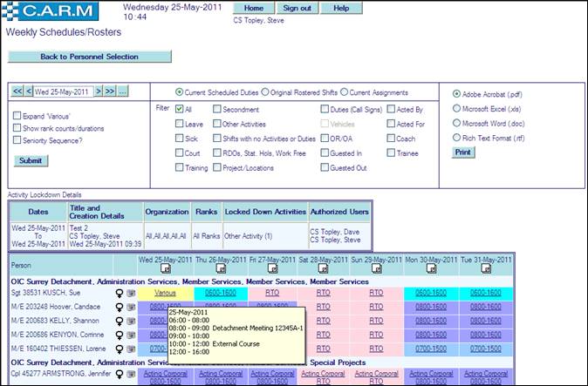Click the lightbulb icon beside KELLY, Shannon
The height and width of the screenshot is (386, 588).
pos(119,320)
